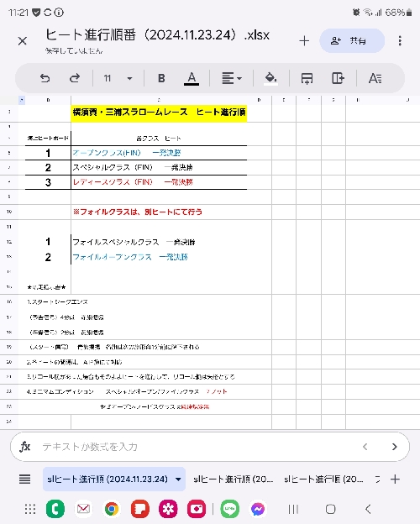Viewport: 420px width, 524px height.
Task: Undo the last action
Action: (45, 78)
